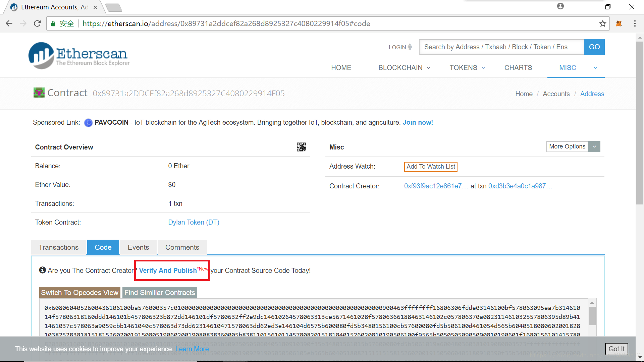Click Add To Watch List button
644x362 pixels.
click(x=431, y=167)
